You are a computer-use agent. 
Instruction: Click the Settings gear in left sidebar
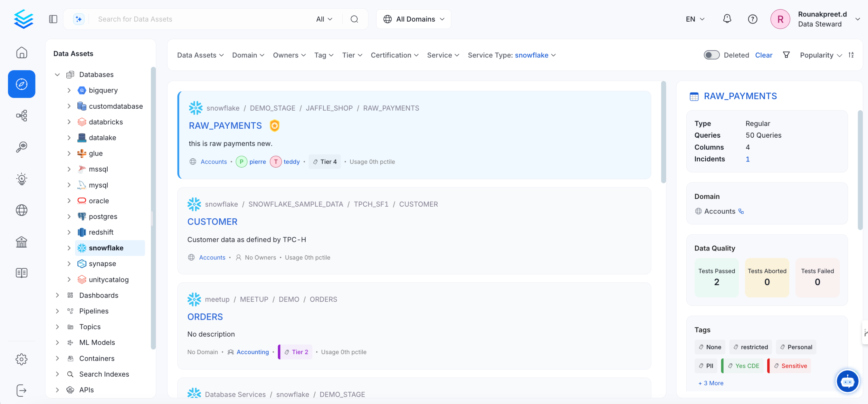22,359
